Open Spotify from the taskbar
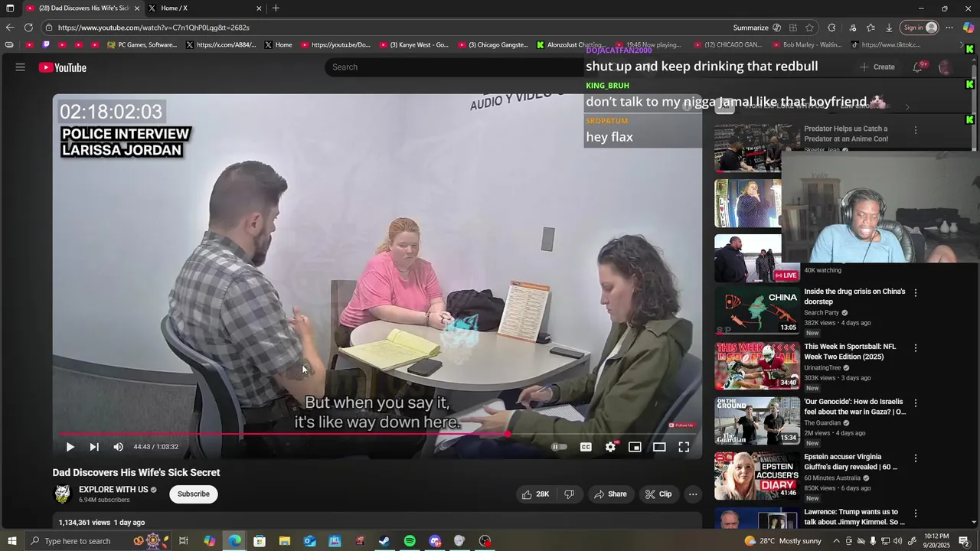 click(x=410, y=541)
